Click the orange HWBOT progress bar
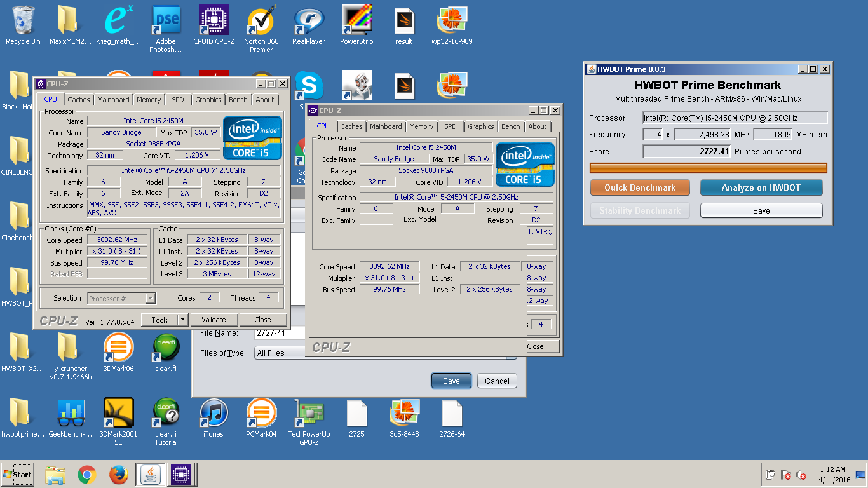 pos(709,168)
